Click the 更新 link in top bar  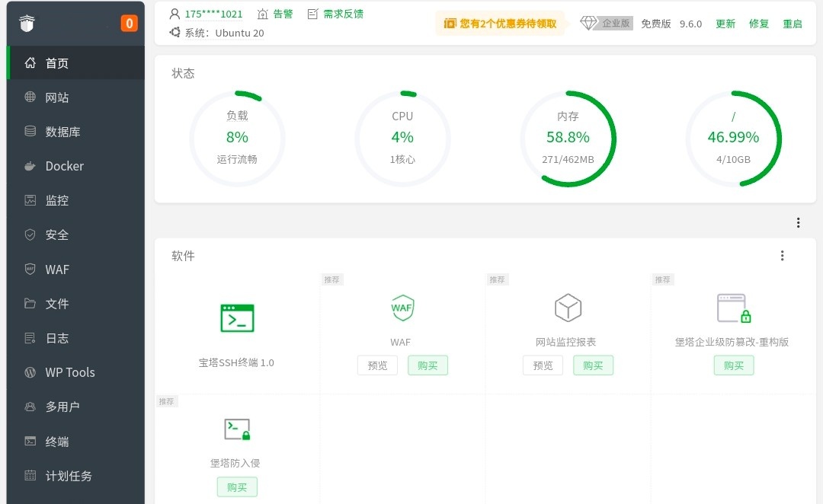tap(725, 24)
